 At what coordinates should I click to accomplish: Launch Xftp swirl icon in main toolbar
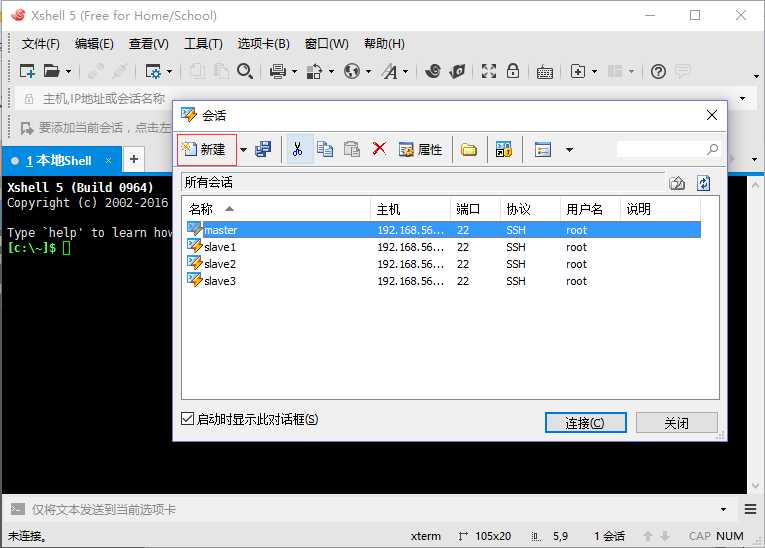coord(433,72)
